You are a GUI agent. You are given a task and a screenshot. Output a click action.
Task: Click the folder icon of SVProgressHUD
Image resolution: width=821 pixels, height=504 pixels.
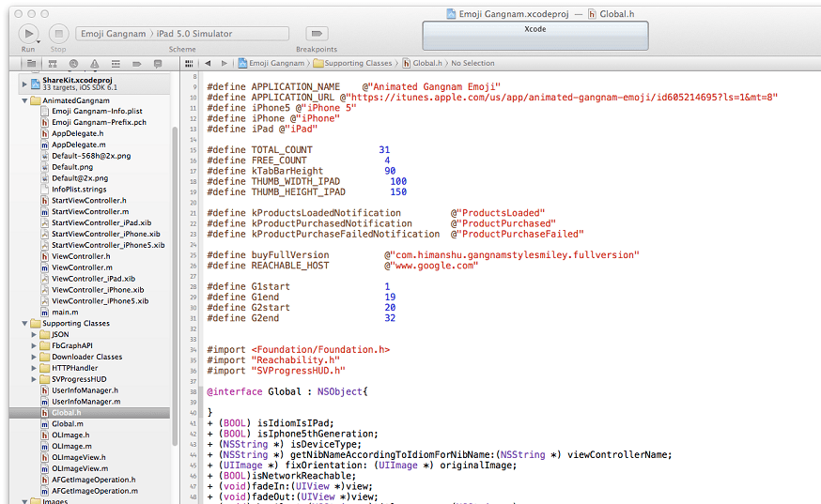[x=44, y=379]
